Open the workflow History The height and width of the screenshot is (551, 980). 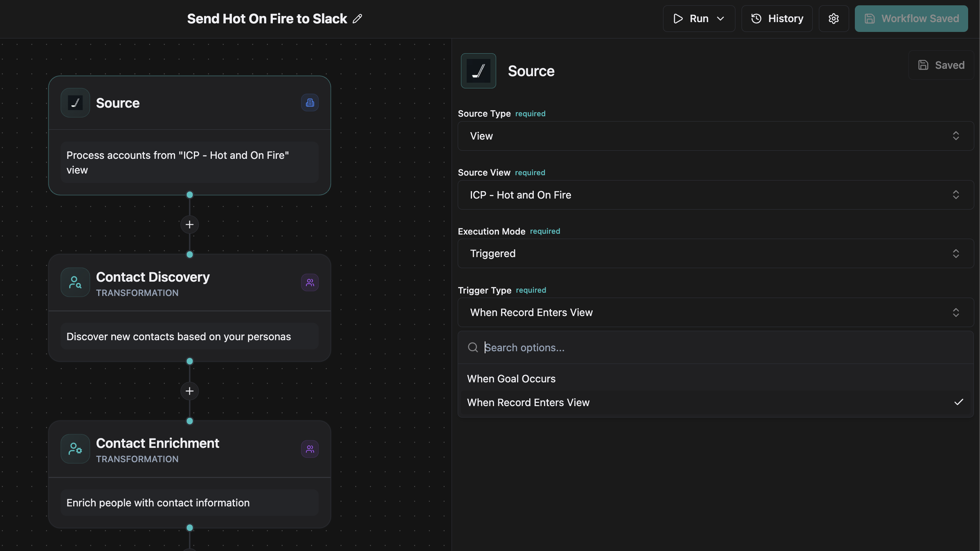[x=777, y=19]
